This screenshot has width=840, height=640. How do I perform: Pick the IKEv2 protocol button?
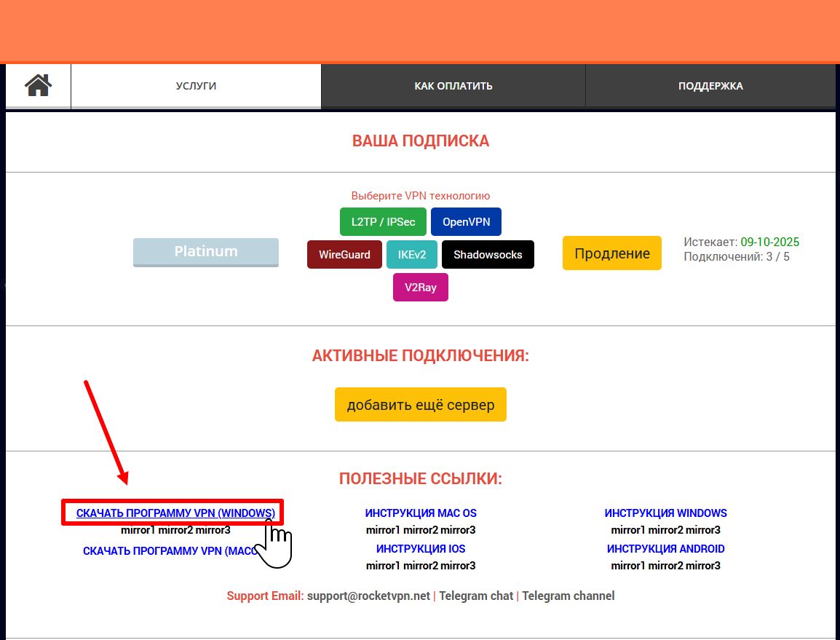coord(412,255)
